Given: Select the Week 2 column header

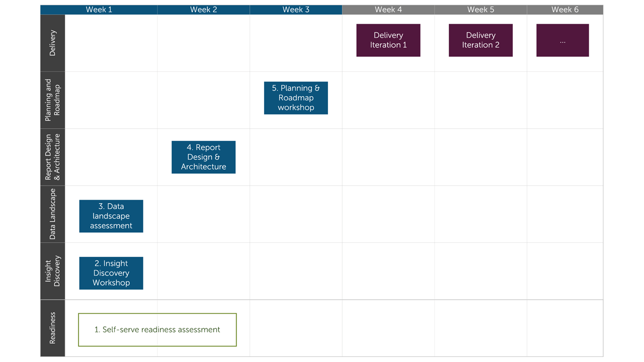Looking at the screenshot, I should (x=204, y=10).
